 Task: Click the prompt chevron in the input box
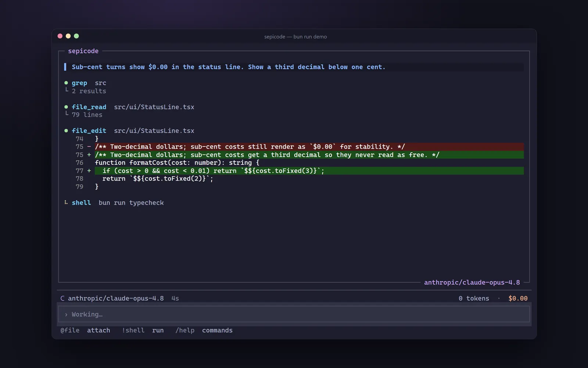[x=66, y=315]
